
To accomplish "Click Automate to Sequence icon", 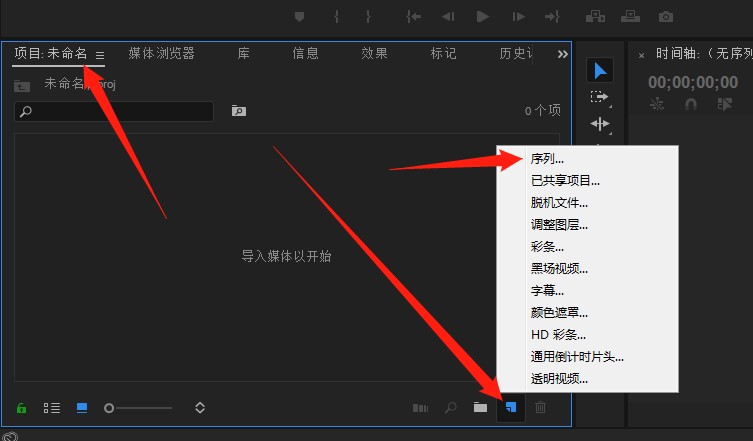I will 420,408.
